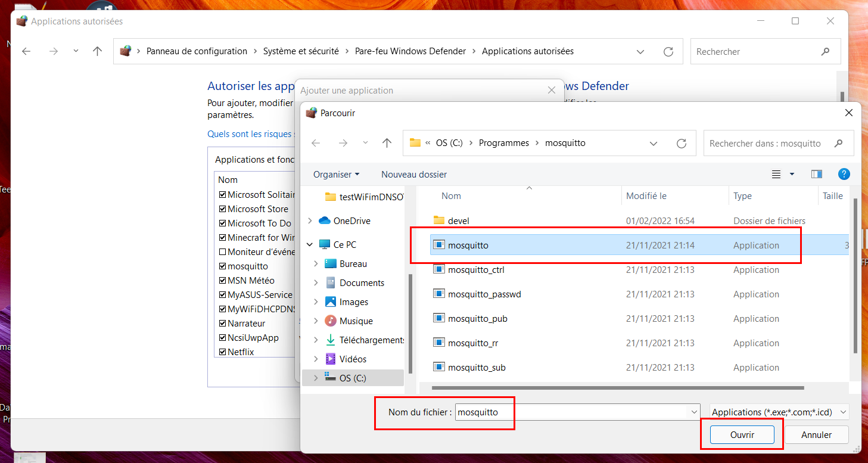Select testWiFimDNSOT folder in navigation pane
This screenshot has height=463, width=868.
click(x=365, y=197)
